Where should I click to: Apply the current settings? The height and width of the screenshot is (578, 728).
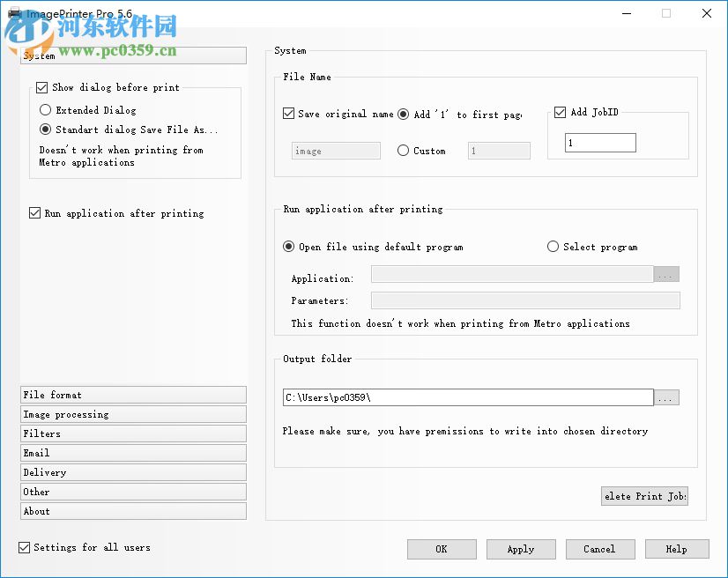520,549
